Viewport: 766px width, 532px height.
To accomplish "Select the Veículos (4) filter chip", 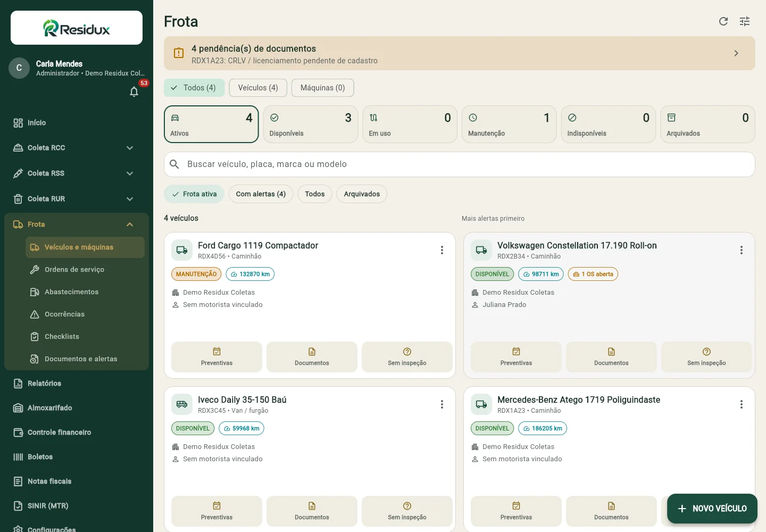I will [x=258, y=88].
